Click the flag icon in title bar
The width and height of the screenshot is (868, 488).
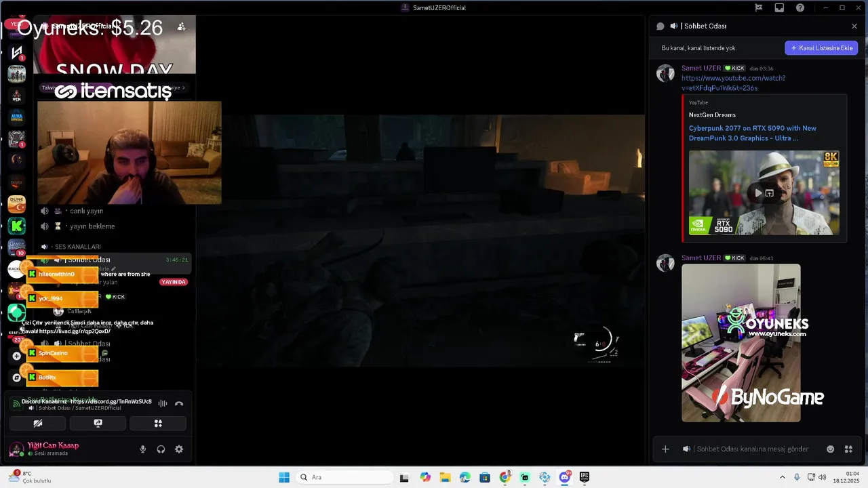click(759, 7)
